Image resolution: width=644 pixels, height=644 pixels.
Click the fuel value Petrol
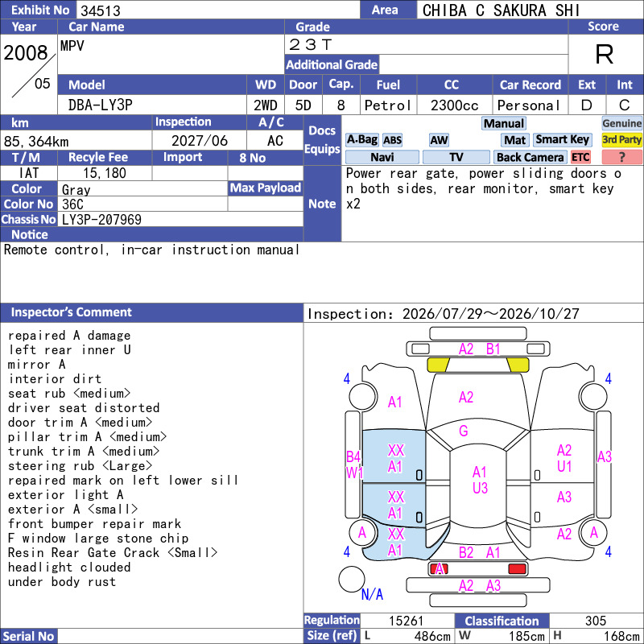[388, 105]
